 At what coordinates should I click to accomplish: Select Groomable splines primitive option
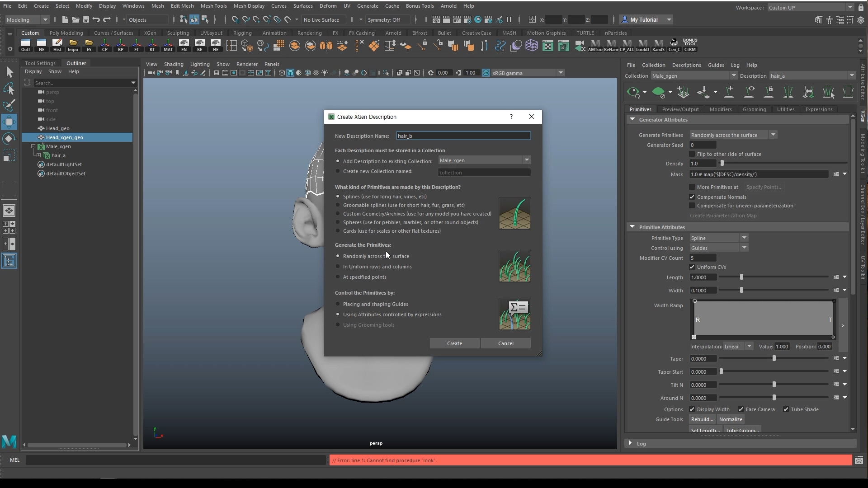click(338, 205)
